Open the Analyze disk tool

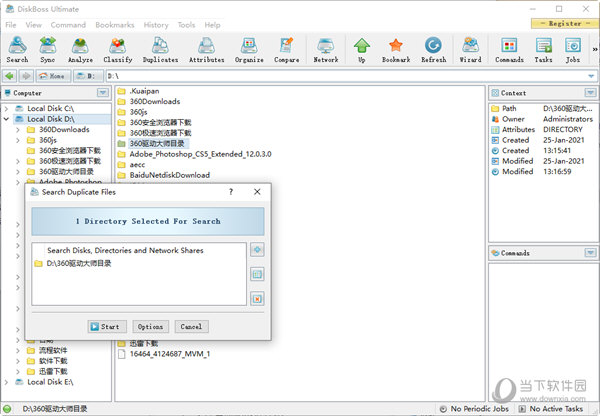80,50
